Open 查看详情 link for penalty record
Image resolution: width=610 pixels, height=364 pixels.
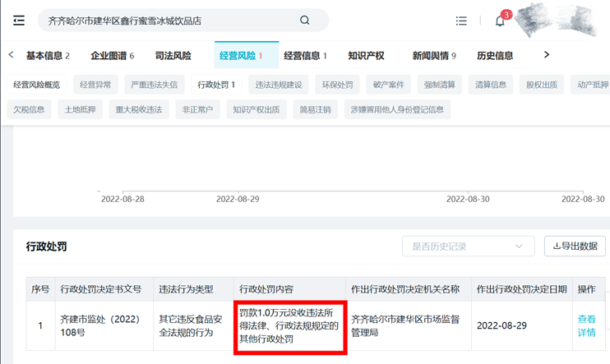tap(586, 326)
